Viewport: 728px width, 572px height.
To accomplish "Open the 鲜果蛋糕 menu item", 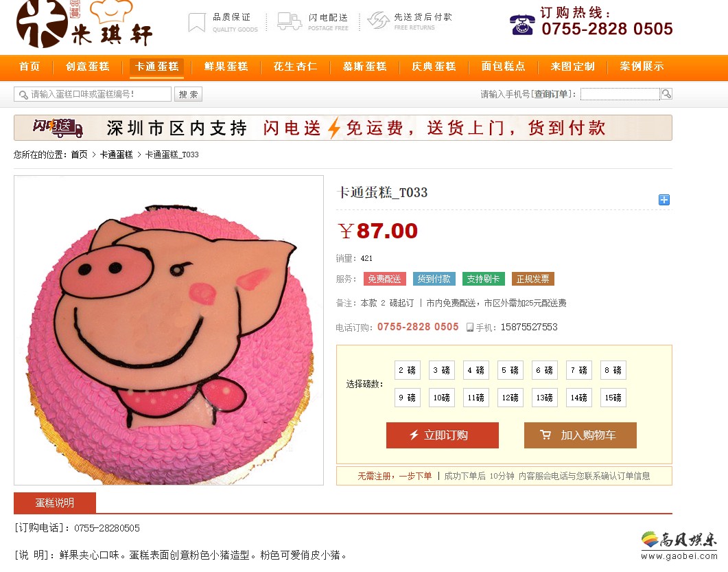I will pyautogui.click(x=226, y=67).
